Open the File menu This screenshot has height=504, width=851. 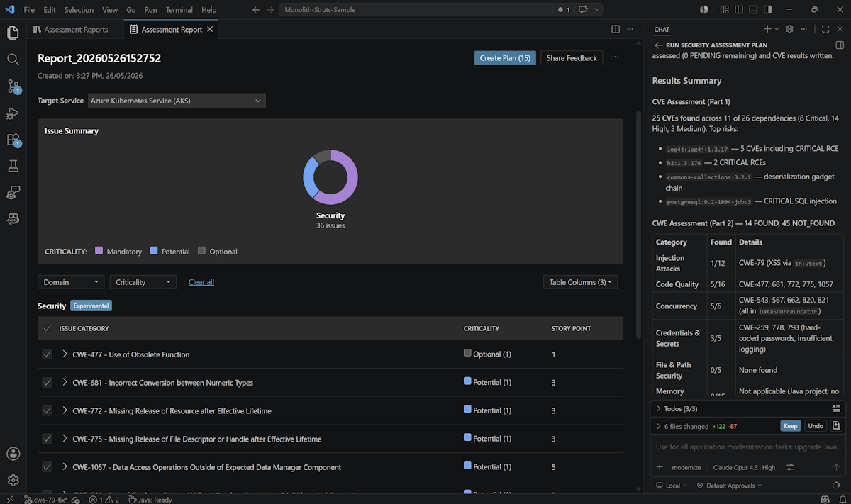pos(29,10)
